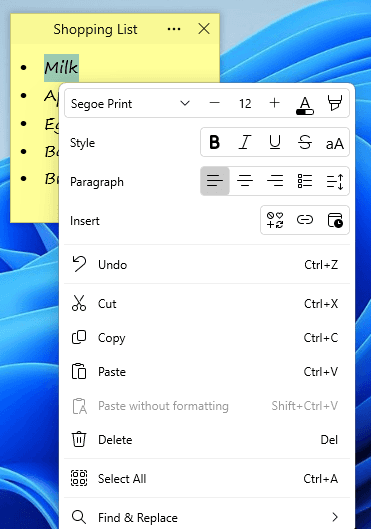Image resolution: width=371 pixels, height=529 pixels.
Task: Increase font size with plus button
Action: 275,103
